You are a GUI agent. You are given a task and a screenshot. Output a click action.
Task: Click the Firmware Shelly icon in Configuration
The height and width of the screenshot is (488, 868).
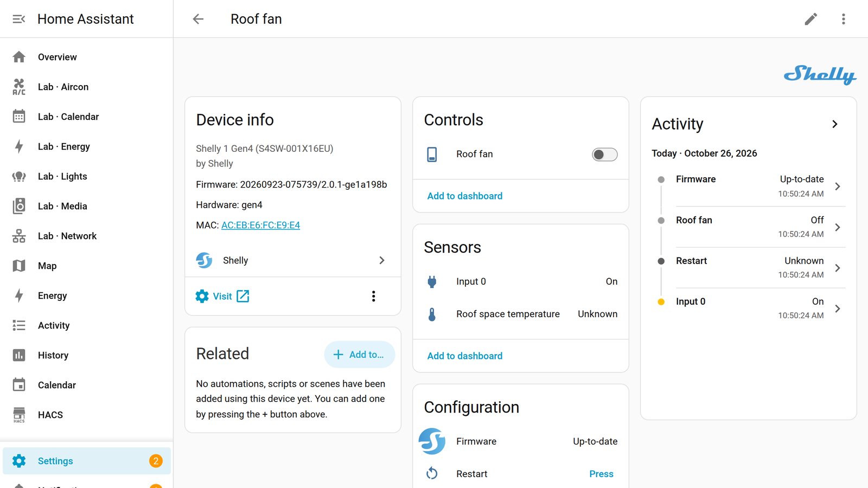(432, 441)
